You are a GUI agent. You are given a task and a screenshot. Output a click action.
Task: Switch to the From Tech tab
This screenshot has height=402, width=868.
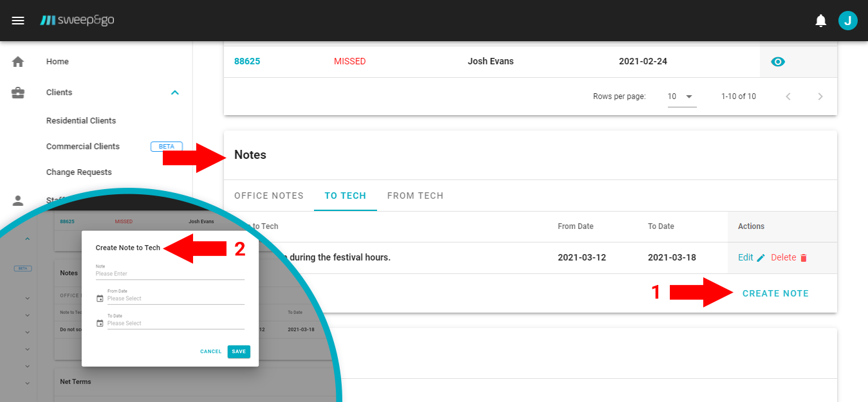pyautogui.click(x=415, y=196)
